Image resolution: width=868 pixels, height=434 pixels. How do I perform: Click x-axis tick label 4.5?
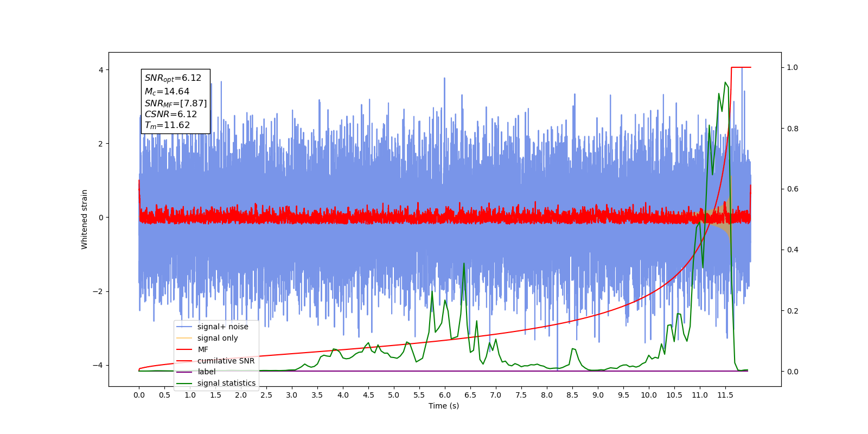click(x=368, y=395)
